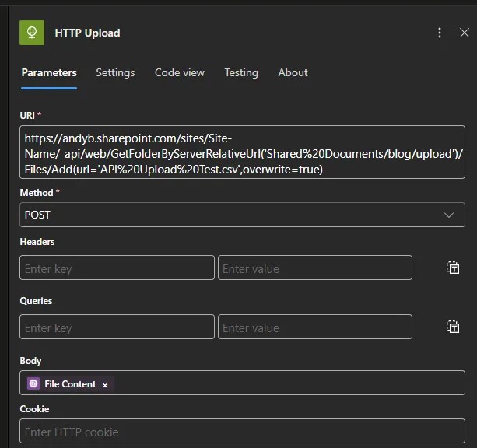Close the HTTP Upload panel
477x448 pixels.
pyautogui.click(x=465, y=33)
